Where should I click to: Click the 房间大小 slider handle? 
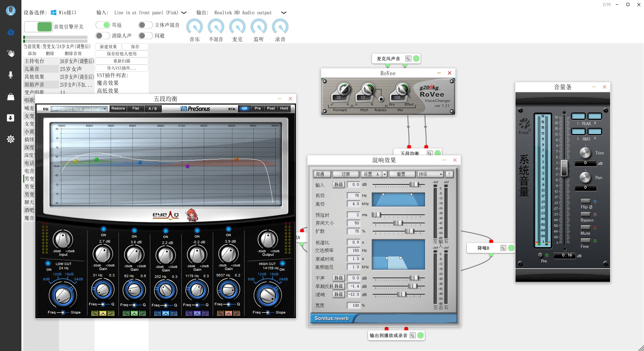(x=398, y=223)
